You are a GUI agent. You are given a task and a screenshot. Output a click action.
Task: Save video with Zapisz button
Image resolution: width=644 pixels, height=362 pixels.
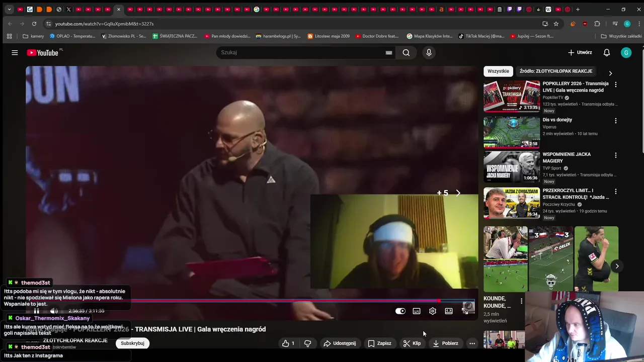point(379,343)
